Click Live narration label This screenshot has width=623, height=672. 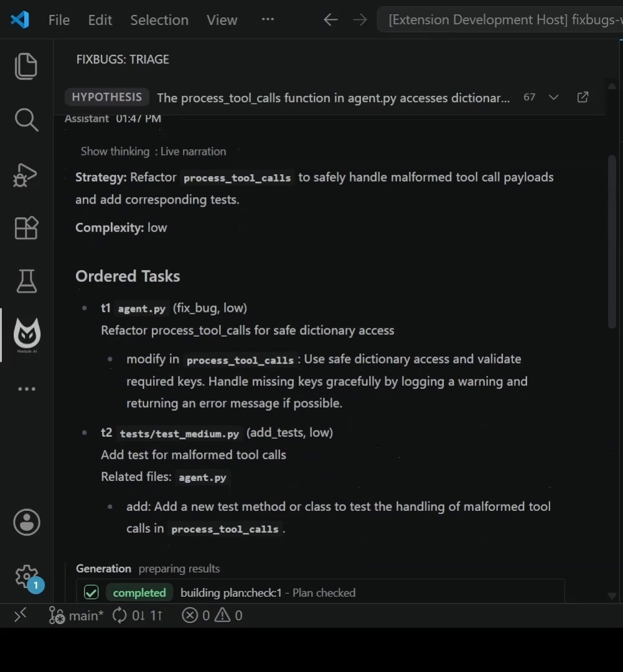pos(193,151)
